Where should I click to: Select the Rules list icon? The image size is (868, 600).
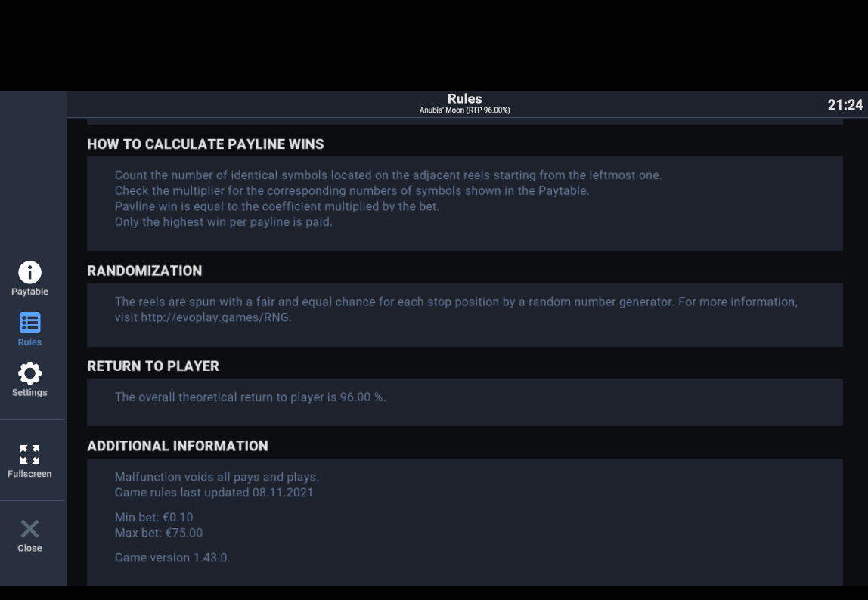click(30, 323)
